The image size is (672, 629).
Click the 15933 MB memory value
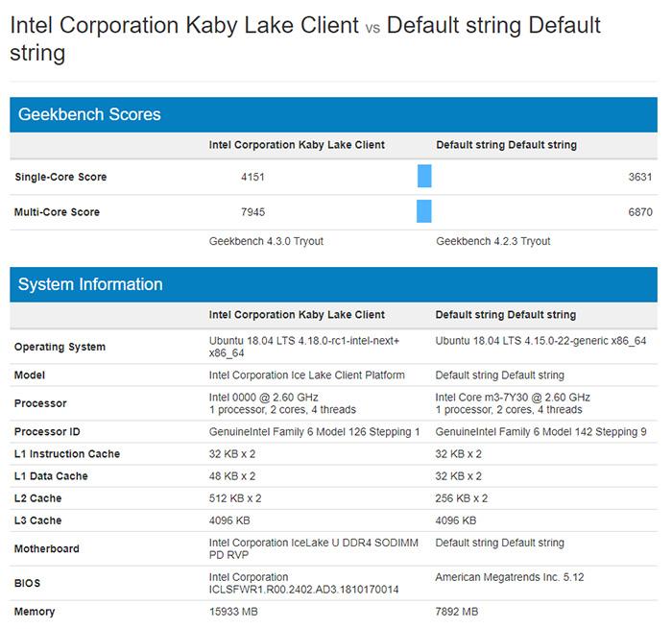[234, 612]
